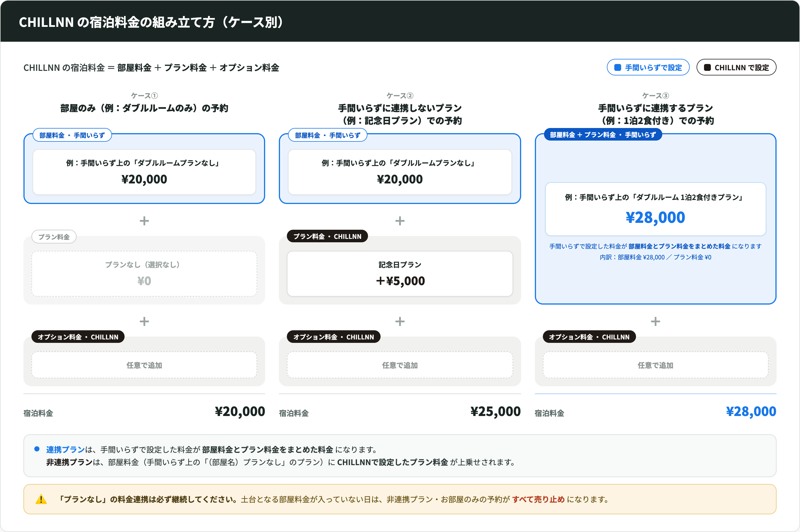Click case 2 オプション料金・CHILLNN tag

tap(333, 337)
